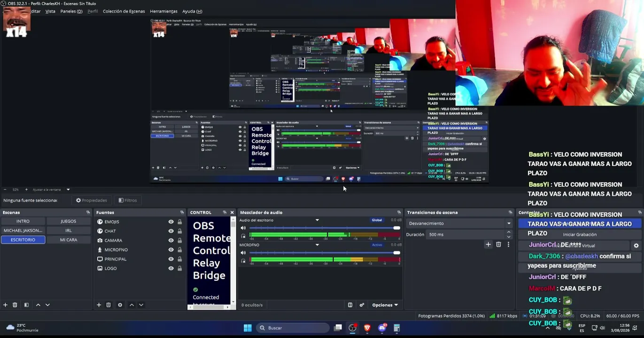Close the CONTROL dock panel

[232, 212]
